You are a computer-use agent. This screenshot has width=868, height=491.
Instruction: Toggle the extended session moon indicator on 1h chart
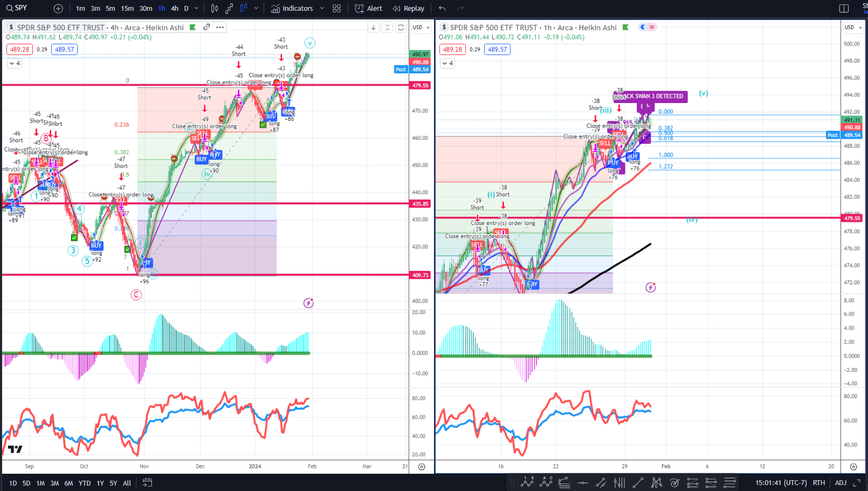(x=643, y=27)
